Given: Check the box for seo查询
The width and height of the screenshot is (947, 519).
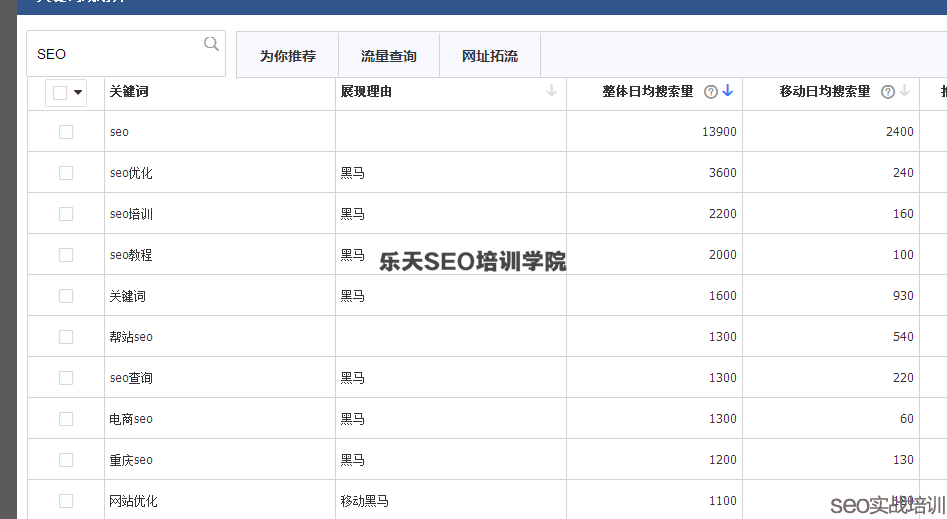Looking at the screenshot, I should 66,378.
